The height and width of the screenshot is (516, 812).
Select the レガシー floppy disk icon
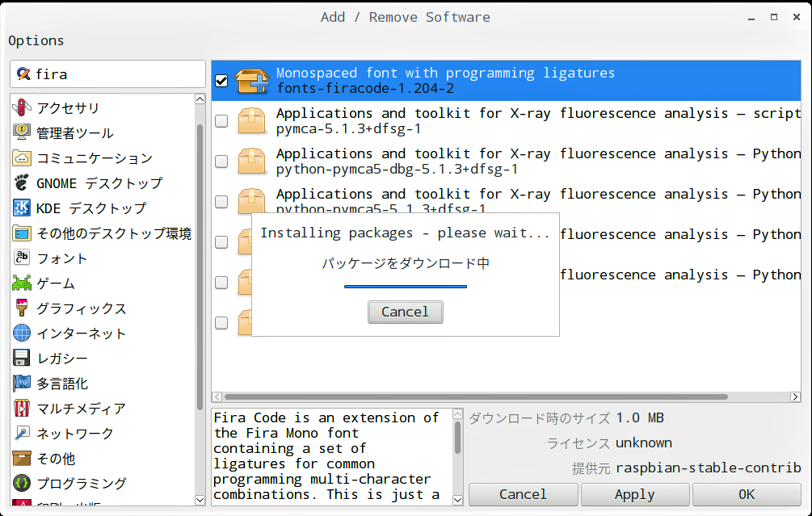[x=21, y=359]
